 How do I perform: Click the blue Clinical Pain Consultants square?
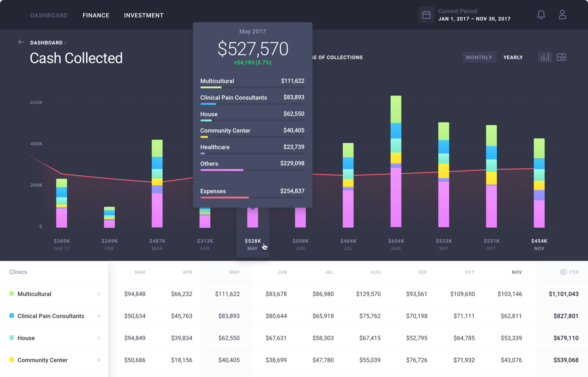coord(11,316)
